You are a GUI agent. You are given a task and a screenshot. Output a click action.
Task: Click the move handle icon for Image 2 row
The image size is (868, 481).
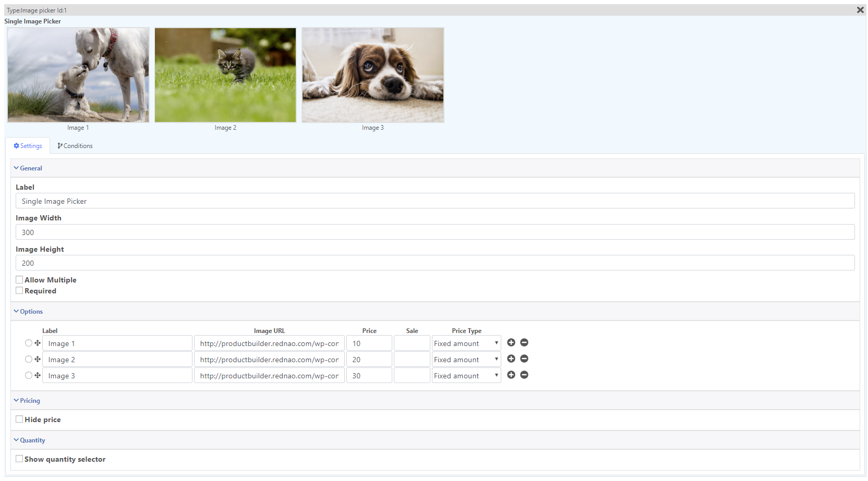(38, 359)
